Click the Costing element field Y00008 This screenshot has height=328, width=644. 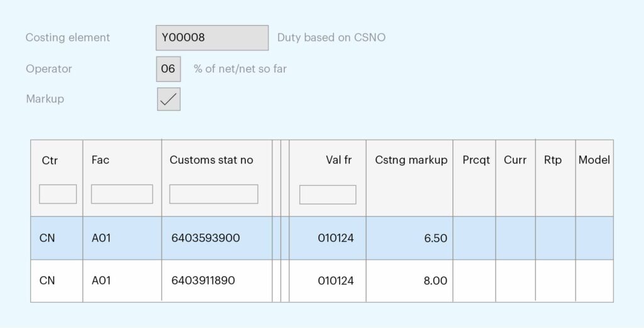click(212, 38)
